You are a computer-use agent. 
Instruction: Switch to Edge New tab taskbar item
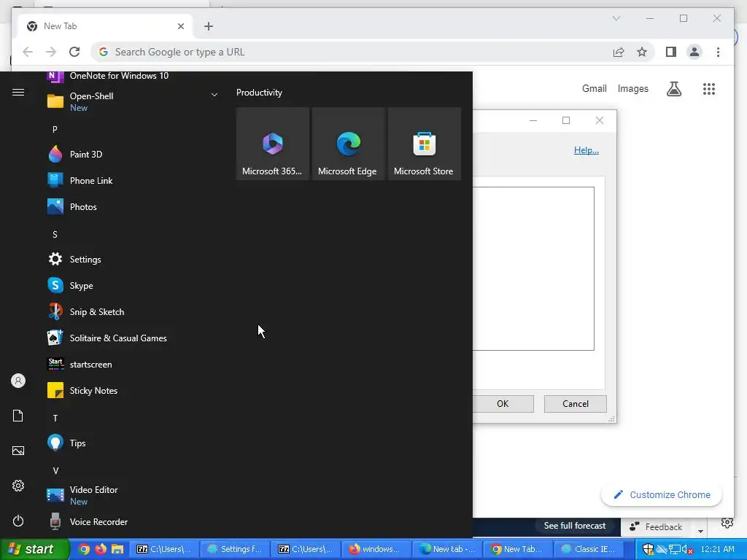(447, 549)
